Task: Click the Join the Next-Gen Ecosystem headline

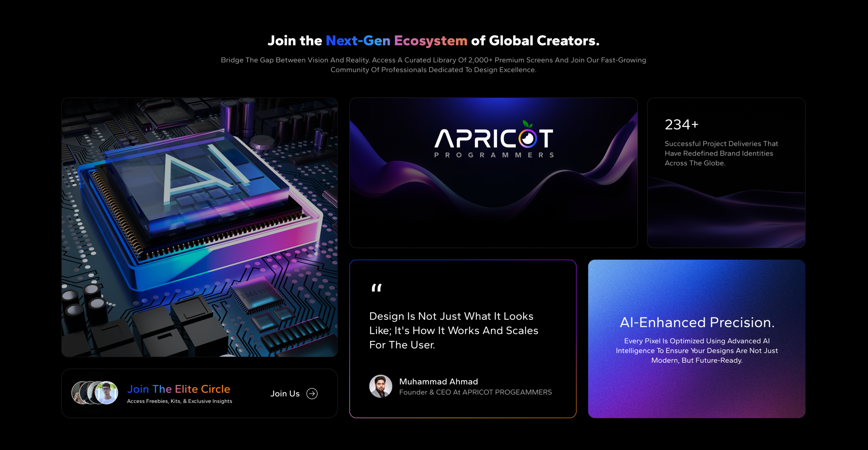Action: coord(434,41)
